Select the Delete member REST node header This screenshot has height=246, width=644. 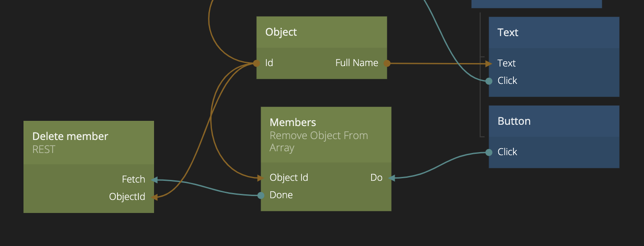(70, 136)
